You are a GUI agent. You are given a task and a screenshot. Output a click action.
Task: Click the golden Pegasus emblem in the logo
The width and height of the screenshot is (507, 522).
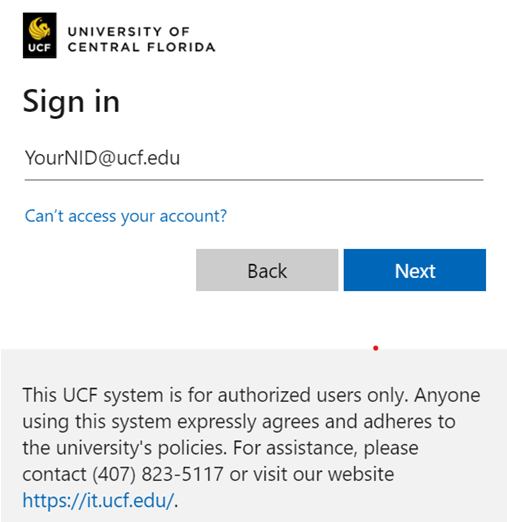[x=39, y=28]
